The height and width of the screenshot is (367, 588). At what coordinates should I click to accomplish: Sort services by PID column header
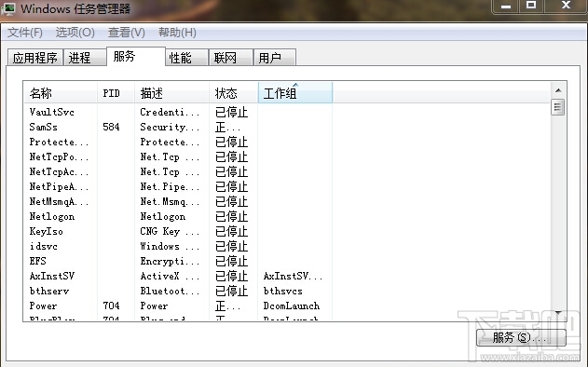(116, 93)
